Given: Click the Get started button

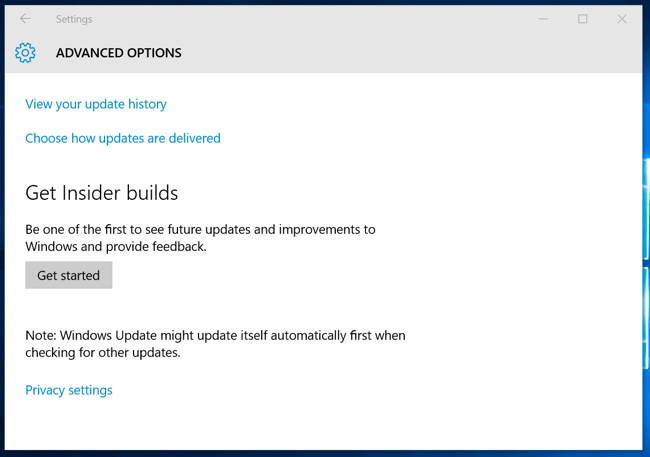Looking at the screenshot, I should 69,275.
